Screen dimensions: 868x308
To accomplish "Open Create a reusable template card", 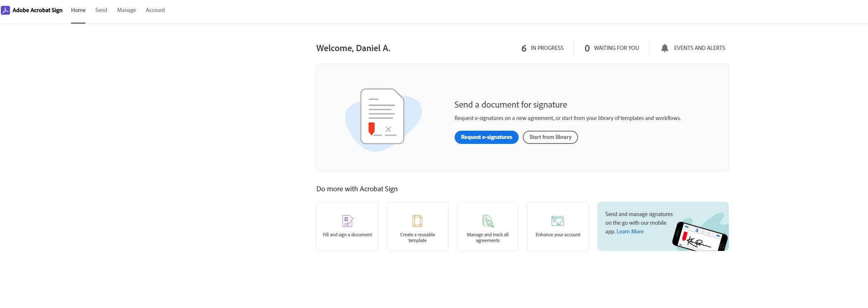I will pos(417,226).
